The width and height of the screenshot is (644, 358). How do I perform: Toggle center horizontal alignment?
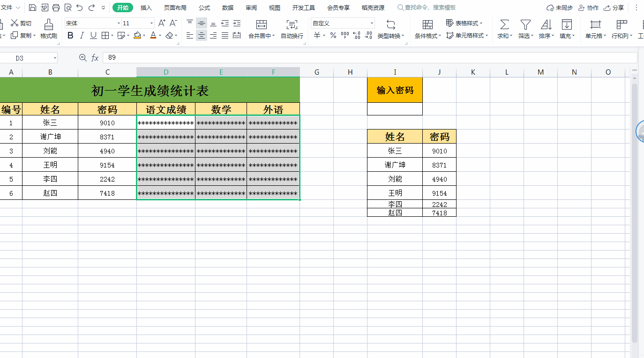pyautogui.click(x=202, y=35)
